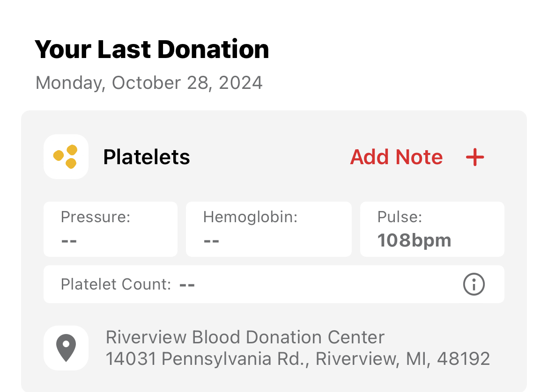The height and width of the screenshot is (392, 548).
Task: Open the Pulse reading card
Action: coord(432,229)
